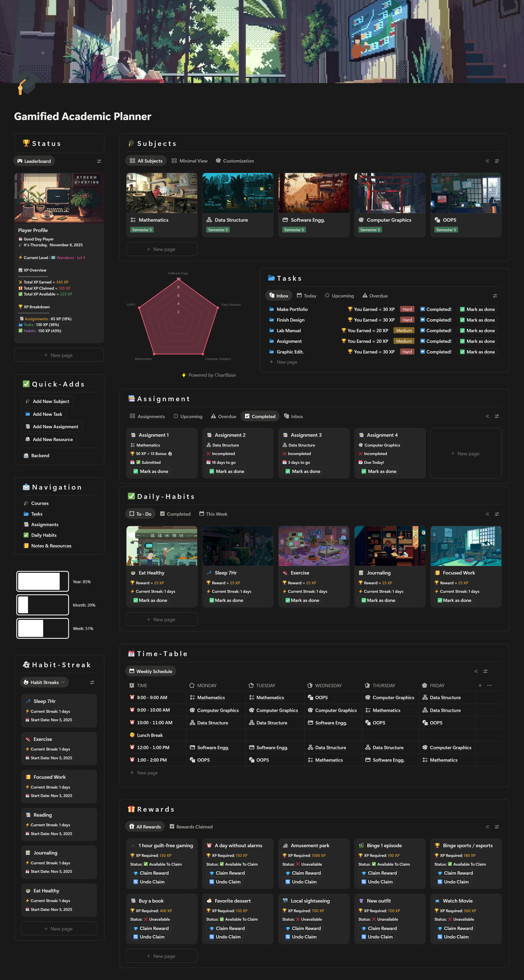Open the Overdue tab in Tasks
524x980 pixels.
tap(375, 296)
